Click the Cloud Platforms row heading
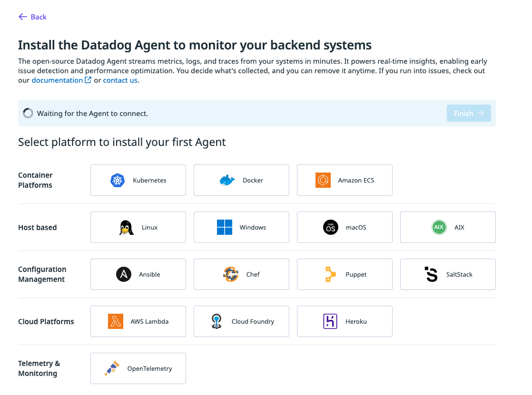The height and width of the screenshot is (395, 532). 46,321
